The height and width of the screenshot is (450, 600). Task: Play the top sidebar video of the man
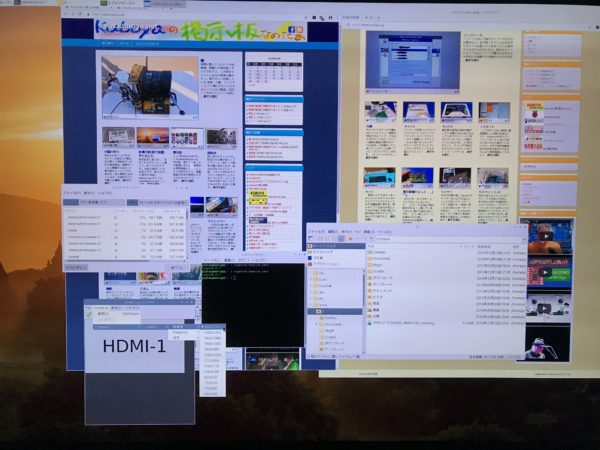(x=545, y=236)
